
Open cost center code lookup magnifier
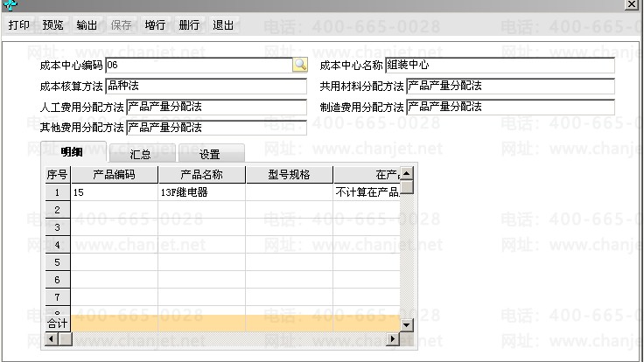[300, 65]
